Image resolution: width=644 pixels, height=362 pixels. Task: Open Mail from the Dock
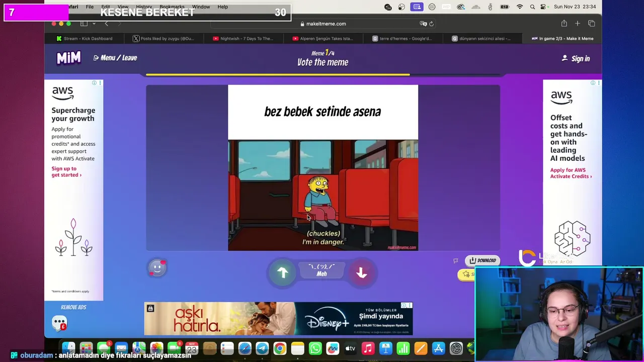point(121,348)
